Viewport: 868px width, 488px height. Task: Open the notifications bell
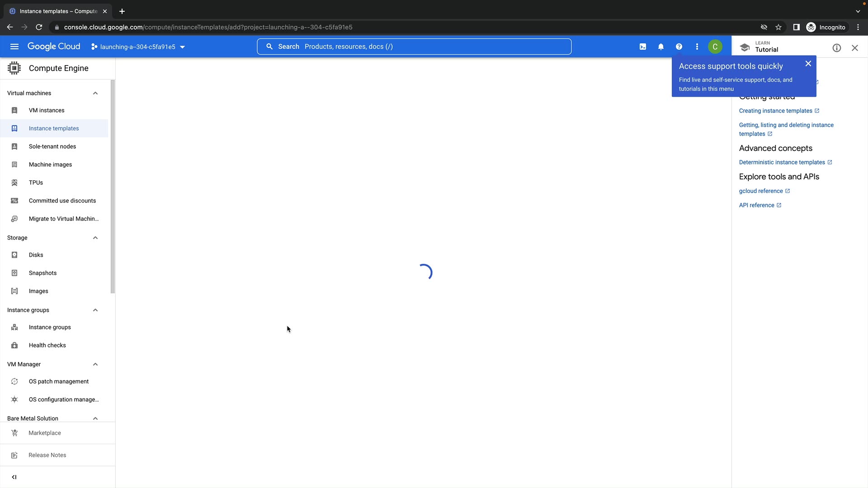[x=660, y=47]
